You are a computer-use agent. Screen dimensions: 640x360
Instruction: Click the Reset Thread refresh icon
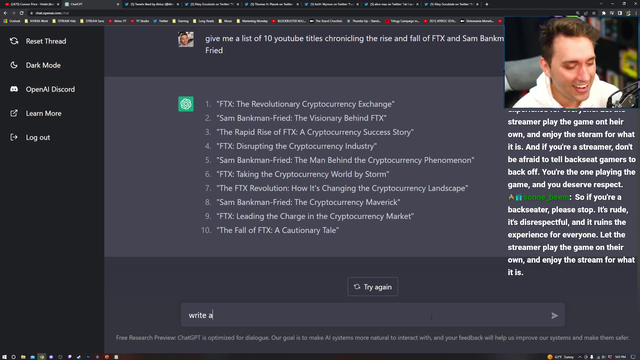point(14,41)
